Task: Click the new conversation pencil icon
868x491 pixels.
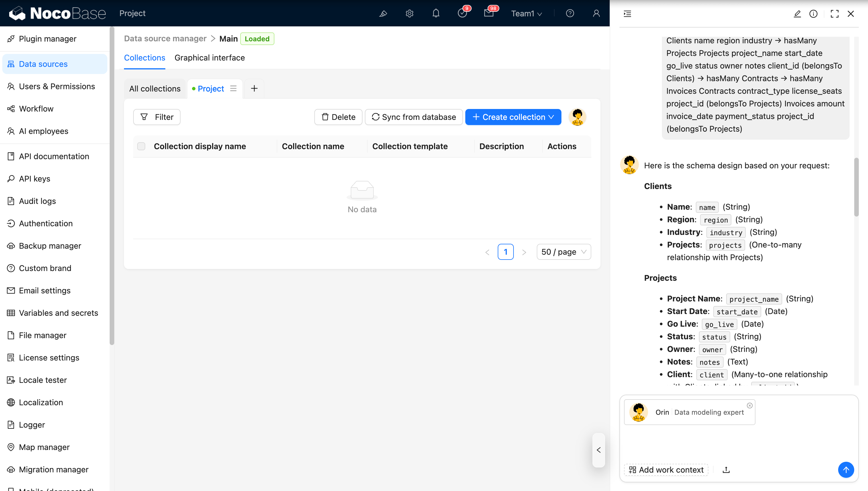Action: click(797, 13)
